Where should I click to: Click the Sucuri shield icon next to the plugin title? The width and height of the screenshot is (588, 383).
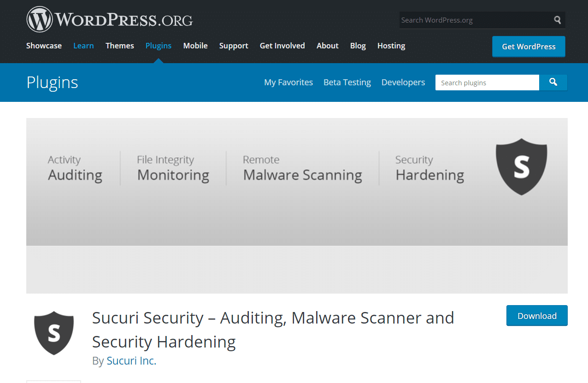(53, 333)
